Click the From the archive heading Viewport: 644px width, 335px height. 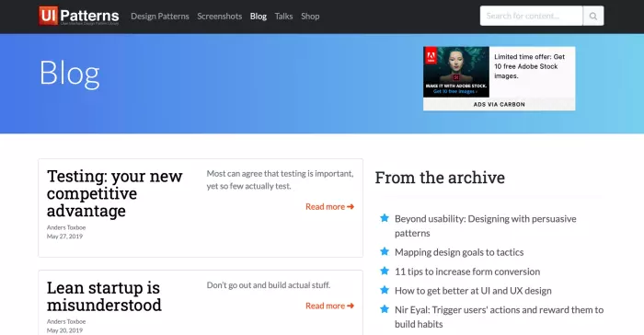tap(440, 178)
